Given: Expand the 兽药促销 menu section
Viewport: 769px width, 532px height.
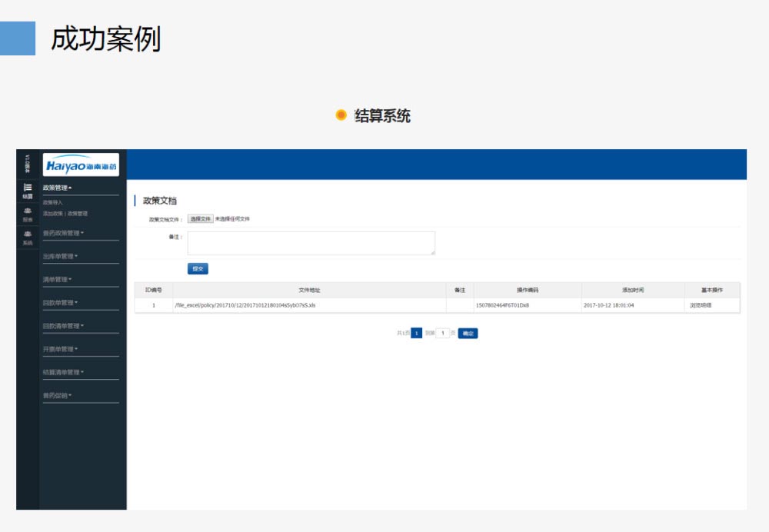Looking at the screenshot, I should (58, 395).
